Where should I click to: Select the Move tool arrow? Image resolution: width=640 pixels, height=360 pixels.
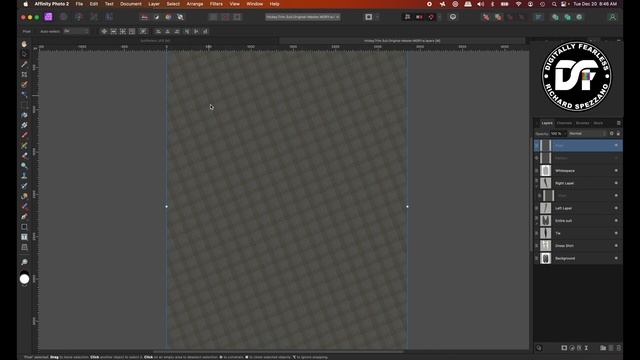[x=24, y=54]
